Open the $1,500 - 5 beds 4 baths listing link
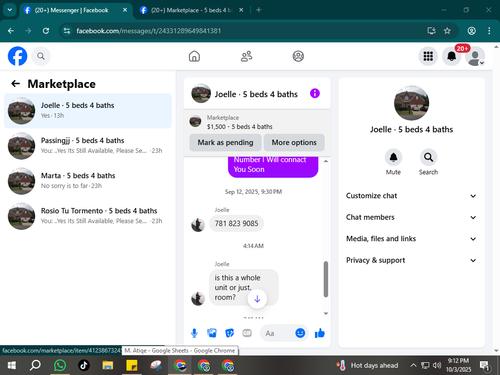This screenshot has height=375, width=500. coord(239,127)
